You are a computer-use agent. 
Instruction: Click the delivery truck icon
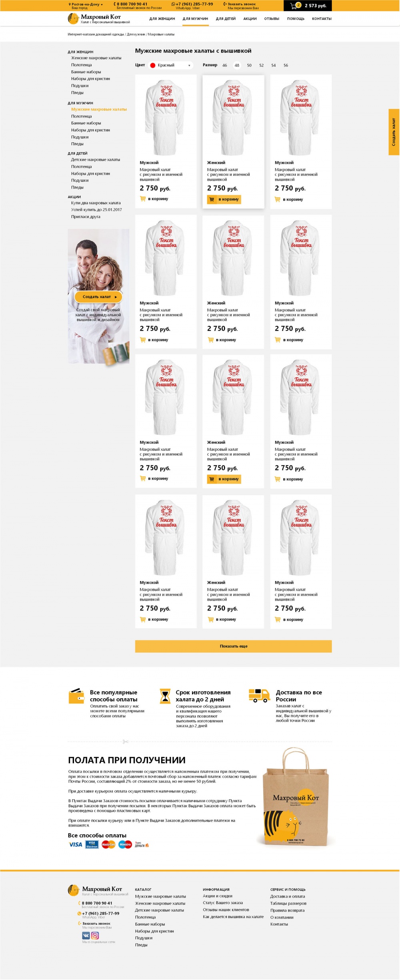pos(259,695)
